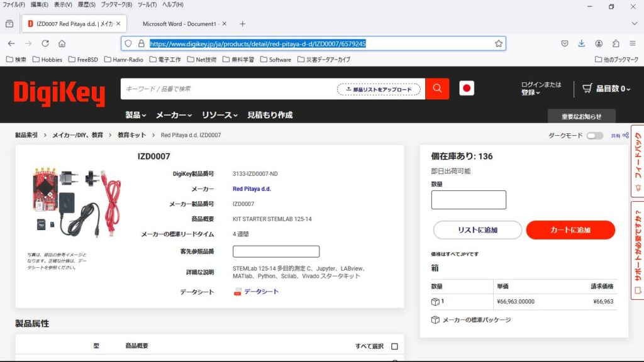Open the Pocket save icon
Image resolution: width=644 pixels, height=362 pixels.
(x=565, y=43)
